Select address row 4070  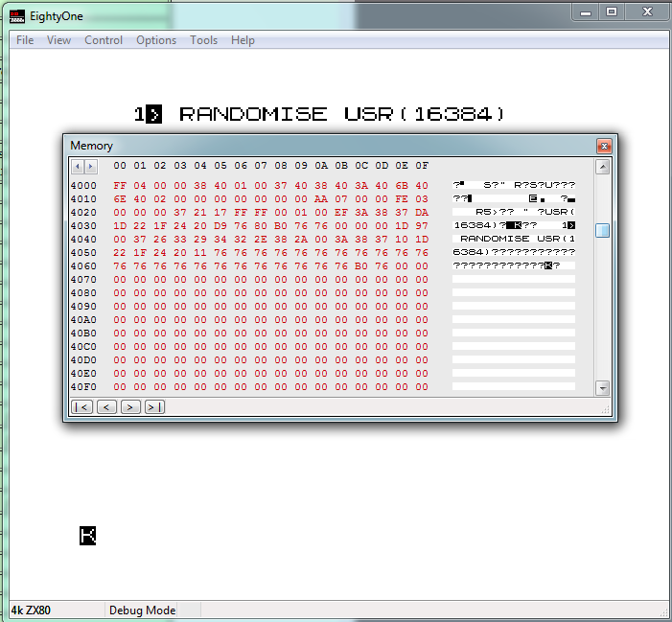coord(83,279)
